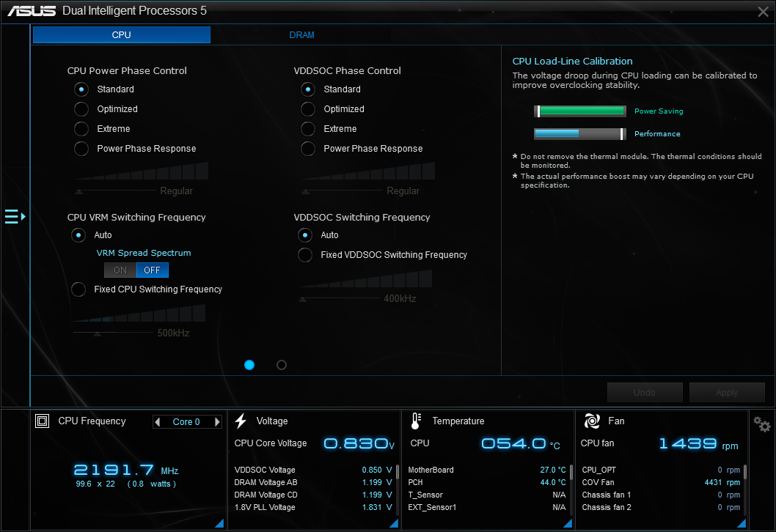Turn VRM Spread Spectrum OFF
The width and height of the screenshot is (776, 532).
point(152,270)
